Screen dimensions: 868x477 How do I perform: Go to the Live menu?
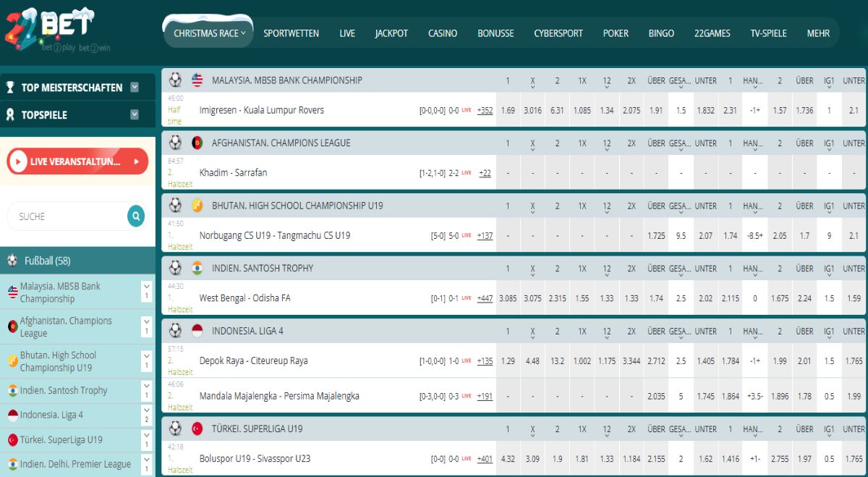pyautogui.click(x=347, y=33)
